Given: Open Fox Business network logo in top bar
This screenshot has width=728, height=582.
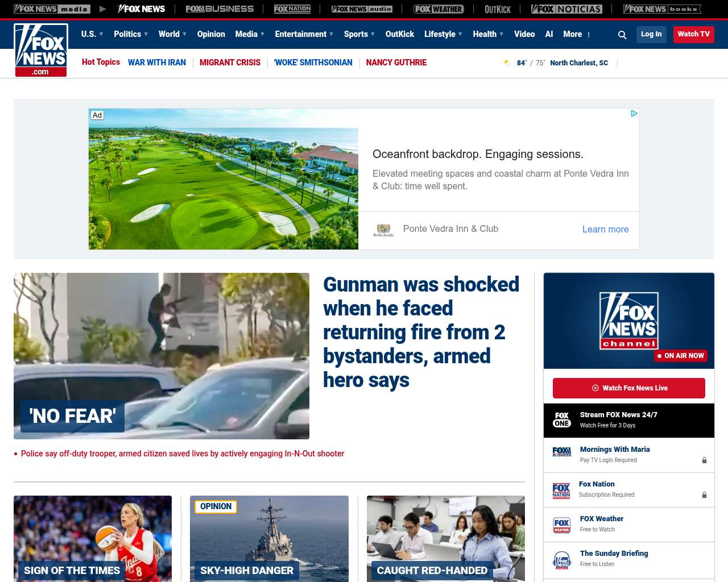Looking at the screenshot, I should [x=220, y=9].
